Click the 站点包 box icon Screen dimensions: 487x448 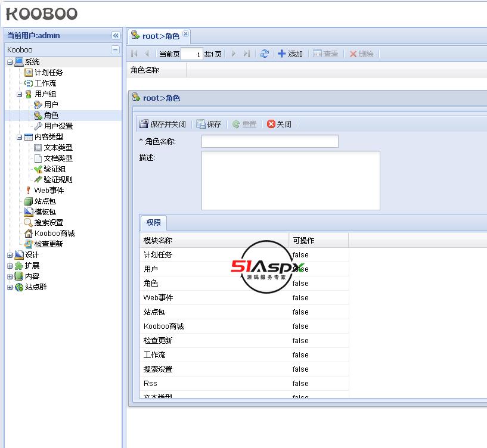tap(28, 201)
